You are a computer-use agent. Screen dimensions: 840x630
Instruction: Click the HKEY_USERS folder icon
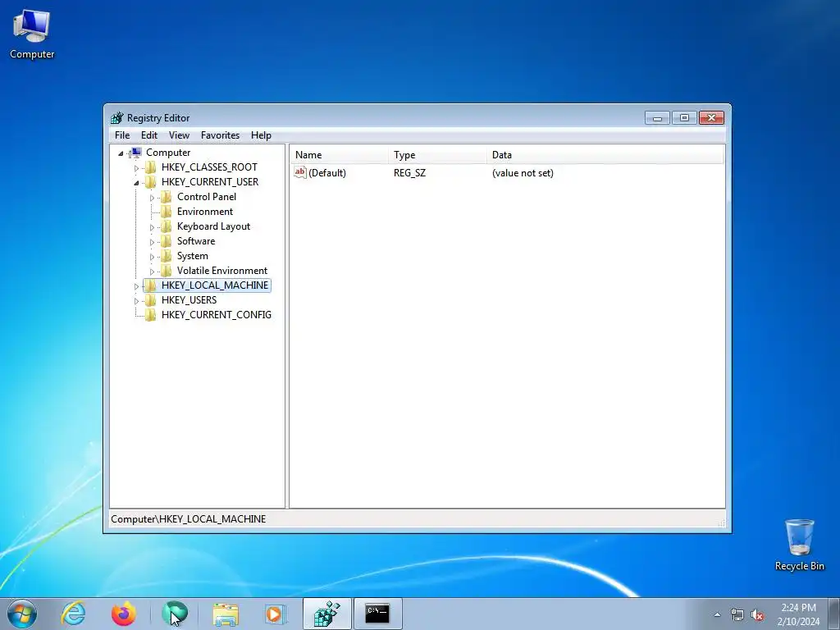151,300
